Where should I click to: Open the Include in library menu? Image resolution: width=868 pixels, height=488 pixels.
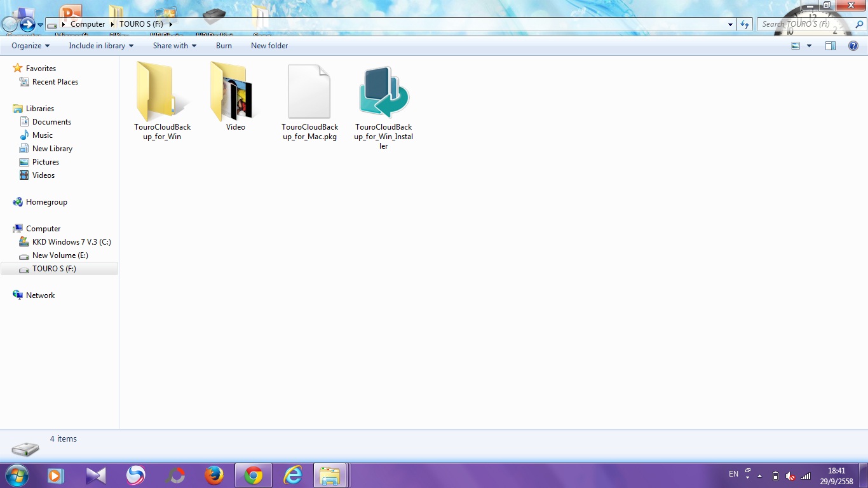point(101,46)
